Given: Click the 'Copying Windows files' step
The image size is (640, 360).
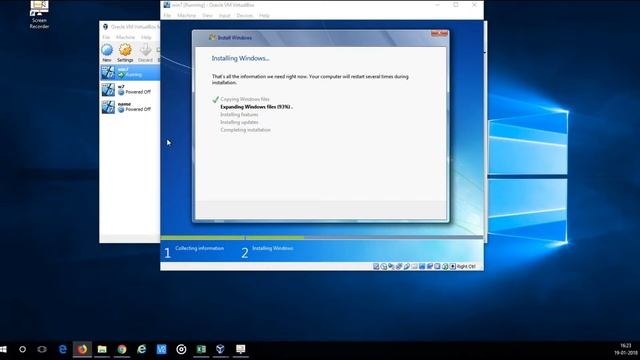Looking at the screenshot, I should 245,99.
